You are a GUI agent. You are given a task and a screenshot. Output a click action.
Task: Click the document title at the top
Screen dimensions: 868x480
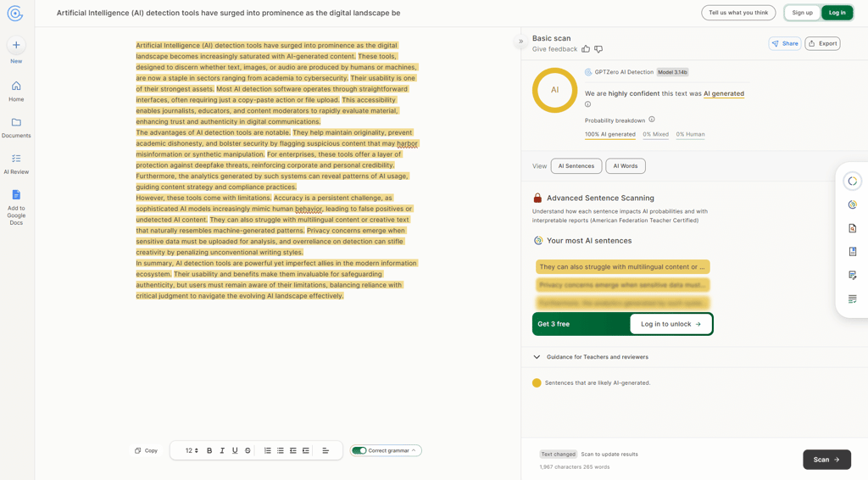click(228, 13)
